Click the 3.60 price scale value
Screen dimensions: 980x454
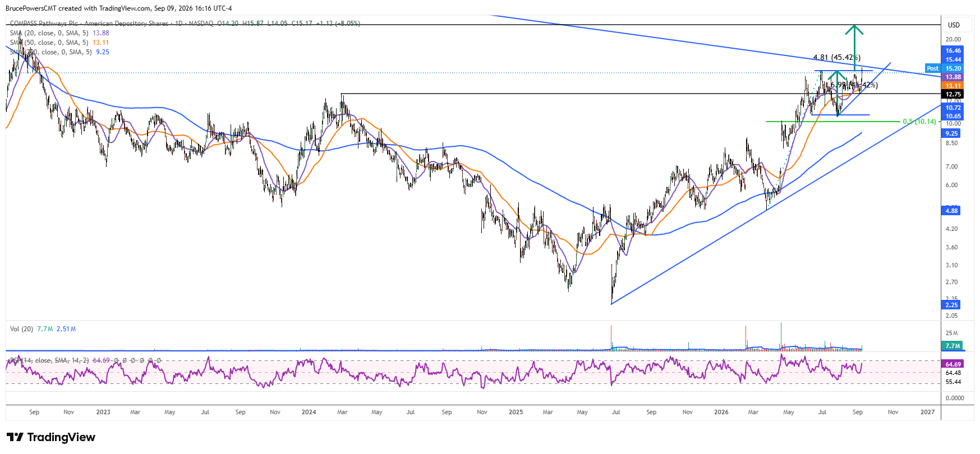[951, 247]
